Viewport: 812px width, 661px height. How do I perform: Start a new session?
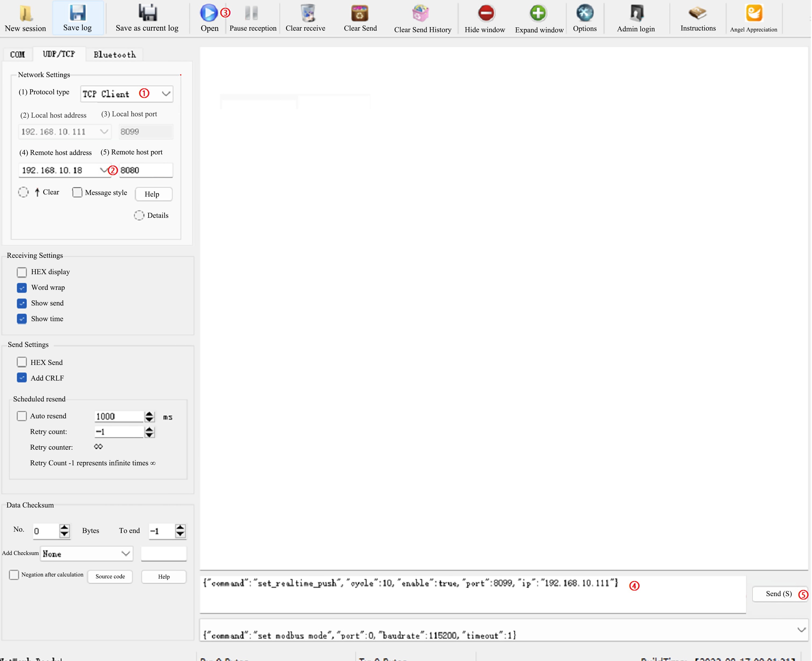(x=25, y=18)
